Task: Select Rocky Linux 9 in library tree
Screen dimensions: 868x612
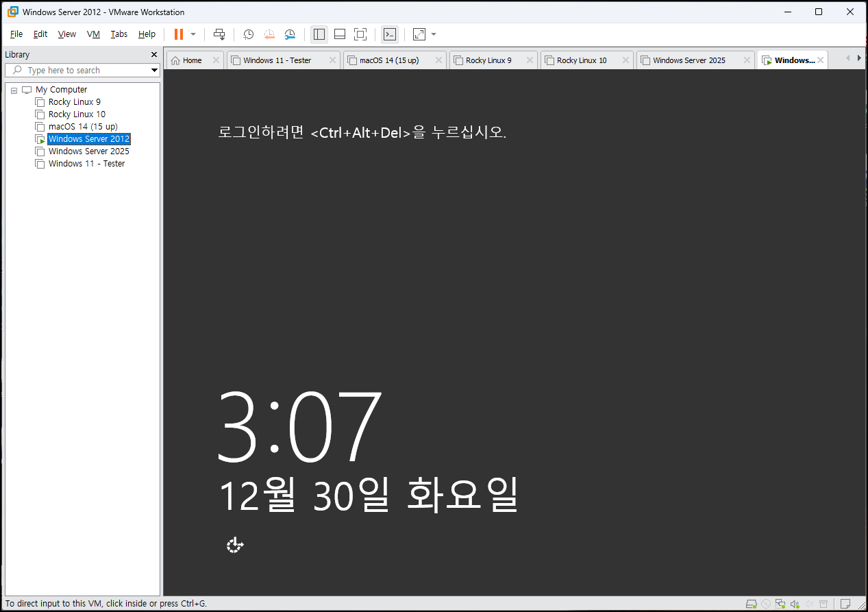Action: pyautogui.click(x=74, y=101)
